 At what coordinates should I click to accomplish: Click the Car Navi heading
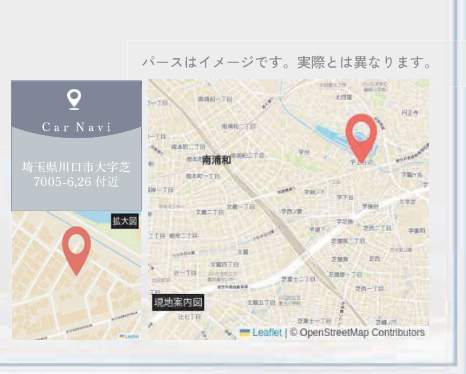tap(76, 127)
